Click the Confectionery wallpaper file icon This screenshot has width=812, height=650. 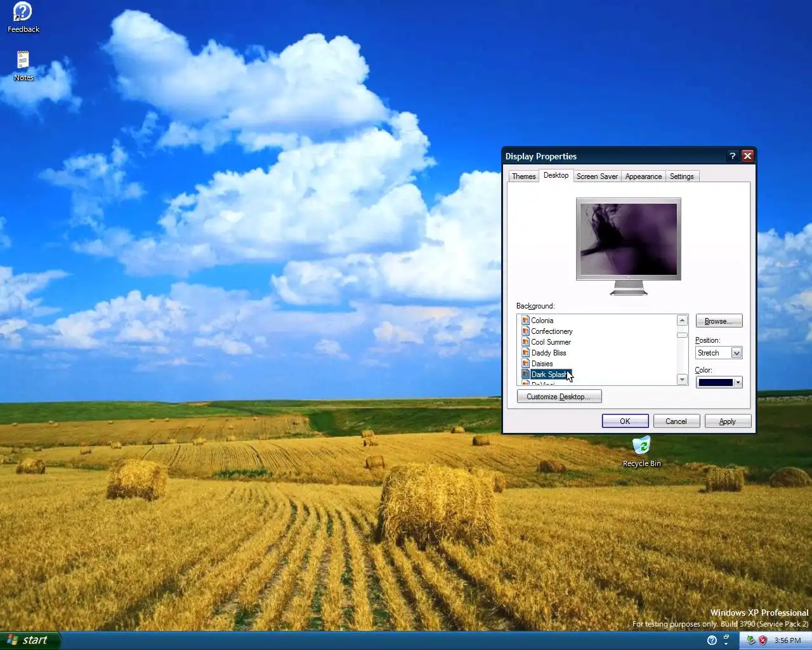525,331
